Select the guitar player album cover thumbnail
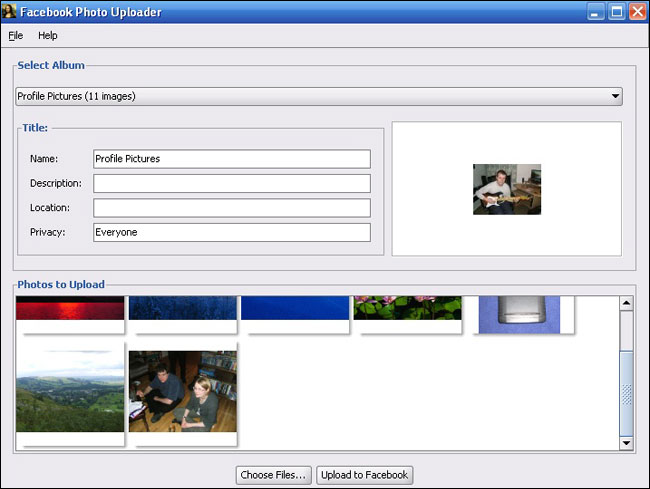This screenshot has width=650, height=489. 506,189
